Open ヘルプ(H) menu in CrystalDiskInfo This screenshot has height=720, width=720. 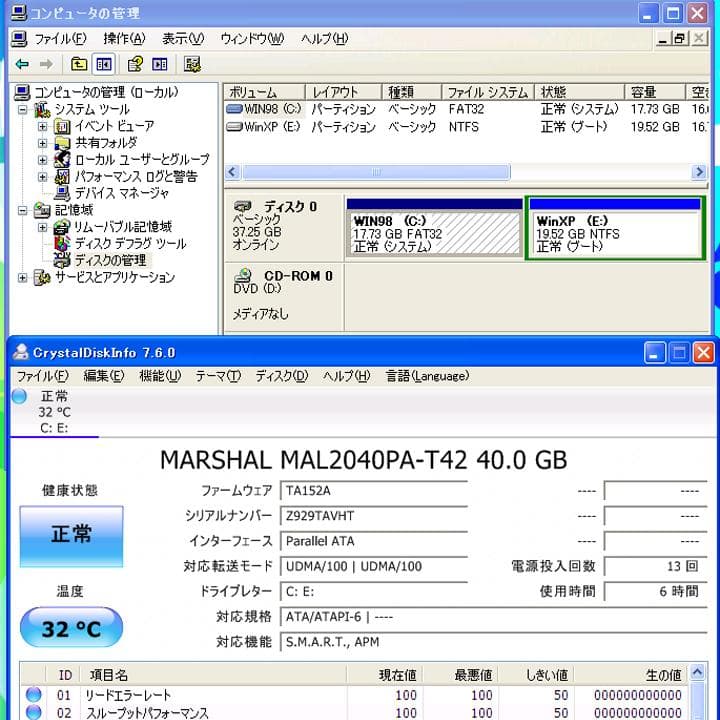click(x=346, y=376)
